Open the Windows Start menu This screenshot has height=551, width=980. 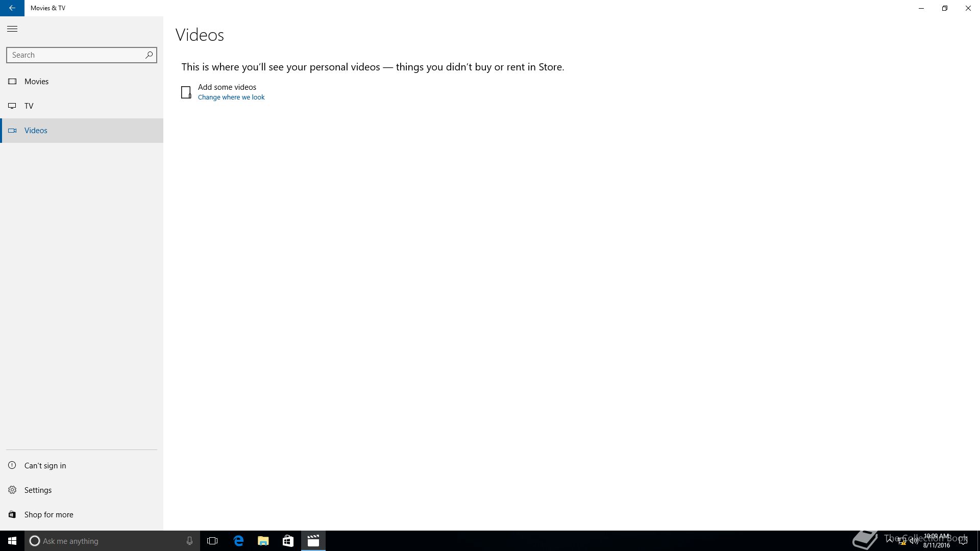tap(12, 541)
